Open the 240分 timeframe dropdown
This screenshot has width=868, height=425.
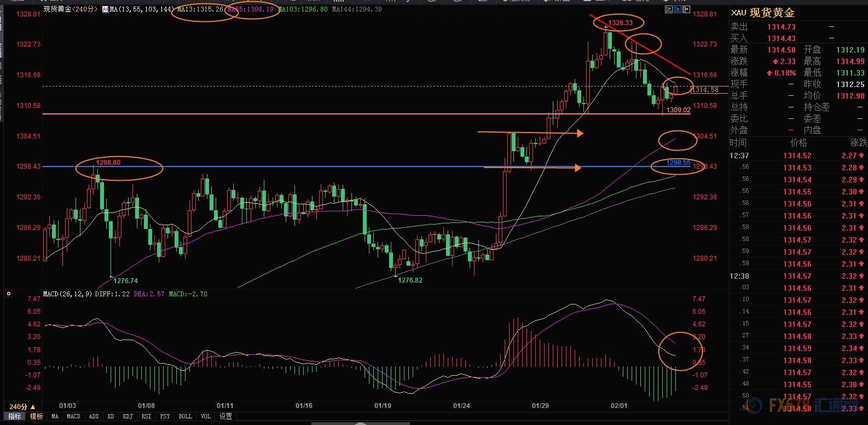(22, 407)
